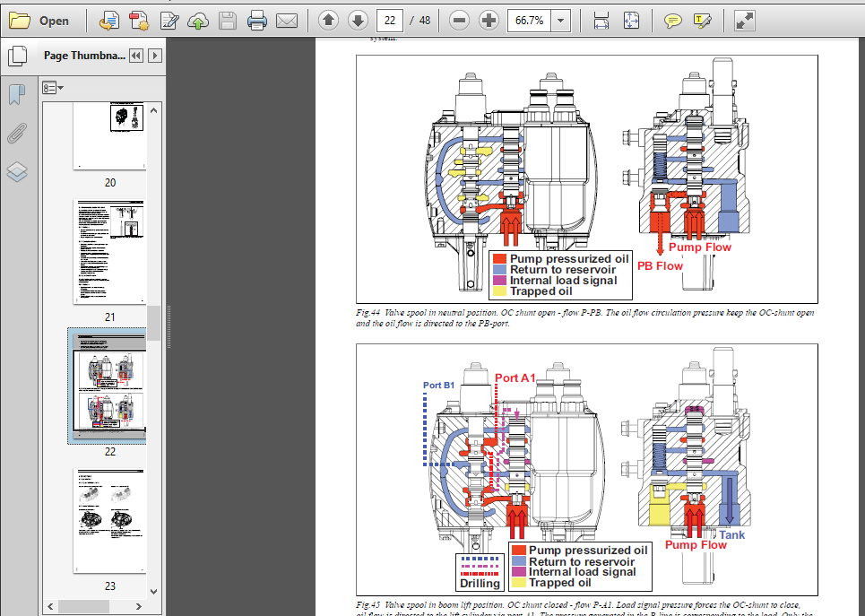Go to previous page arrow

coord(328,21)
